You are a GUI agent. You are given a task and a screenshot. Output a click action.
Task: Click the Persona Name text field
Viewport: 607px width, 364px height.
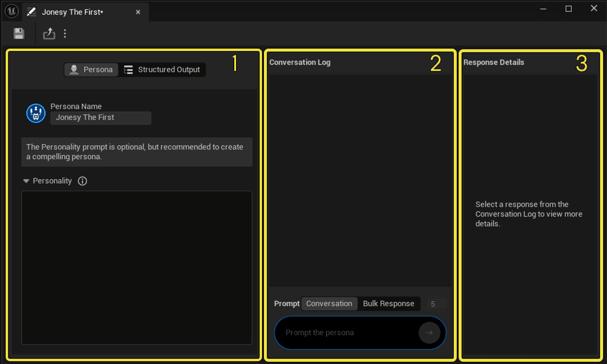click(x=101, y=118)
